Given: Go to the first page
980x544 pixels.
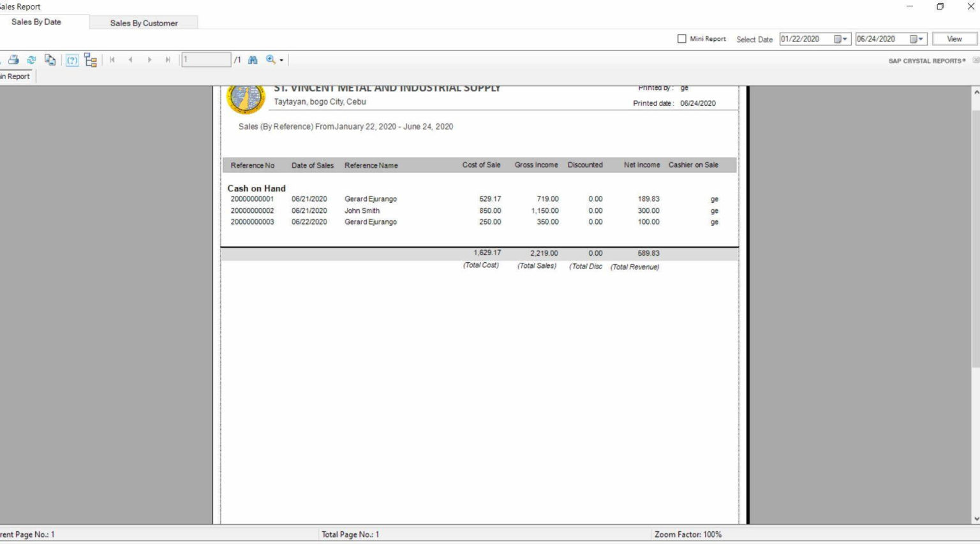Looking at the screenshot, I should (113, 59).
